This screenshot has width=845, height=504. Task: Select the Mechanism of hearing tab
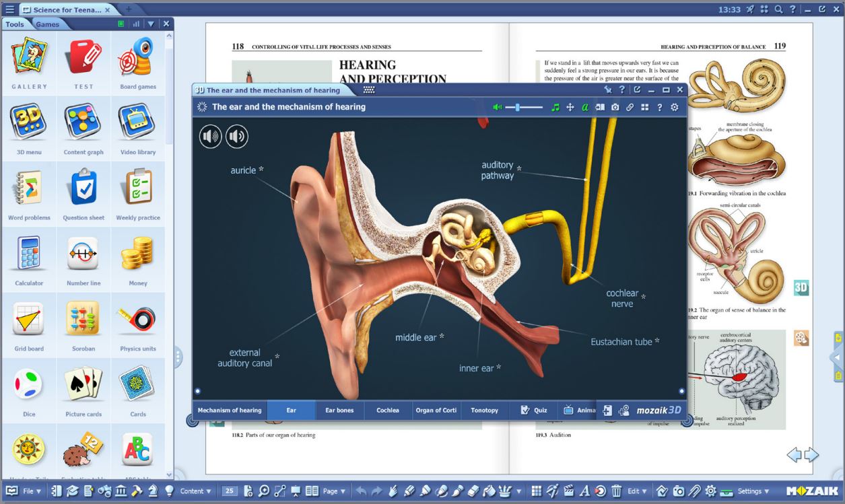230,410
